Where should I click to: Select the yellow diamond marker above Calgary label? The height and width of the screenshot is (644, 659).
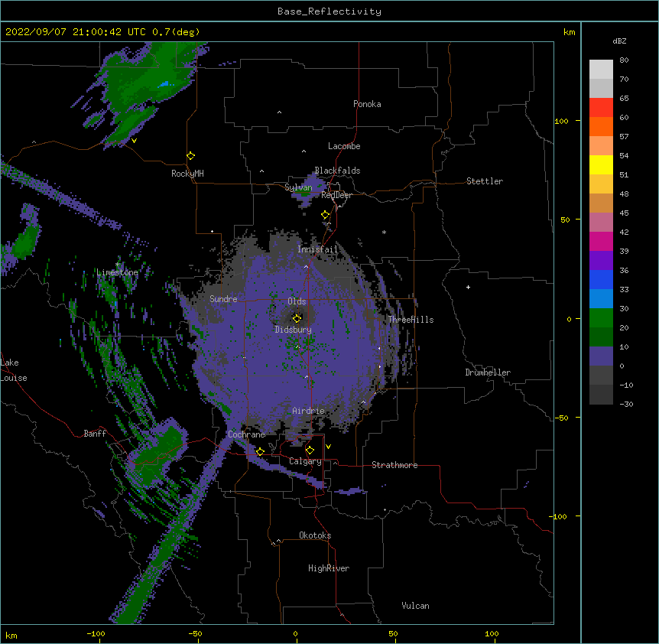coord(310,450)
